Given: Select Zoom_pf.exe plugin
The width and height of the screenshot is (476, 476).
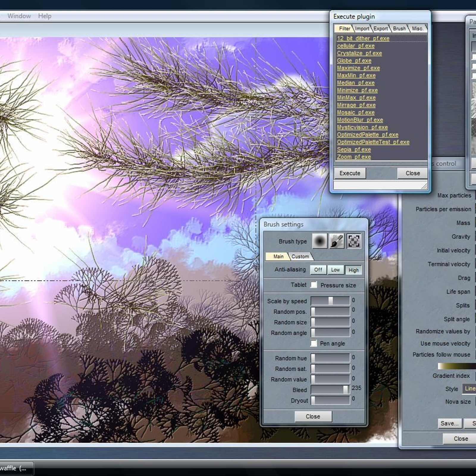Looking at the screenshot, I should [354, 157].
